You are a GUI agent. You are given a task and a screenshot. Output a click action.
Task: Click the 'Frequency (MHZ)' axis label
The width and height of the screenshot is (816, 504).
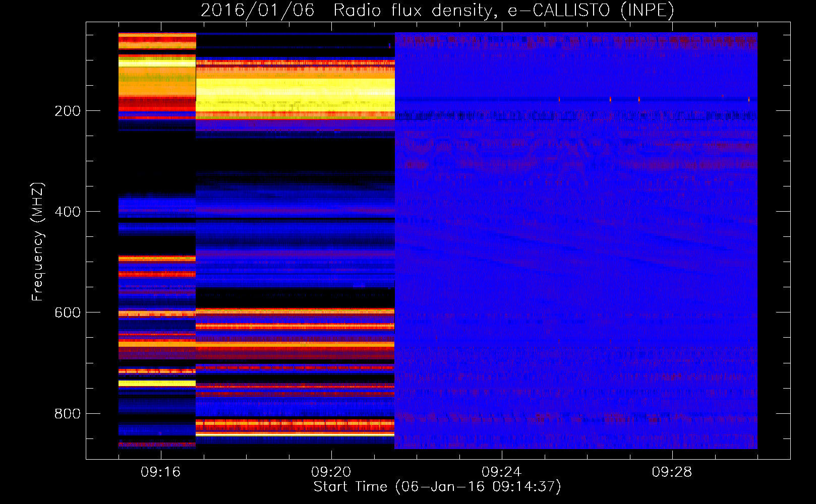[x=38, y=241]
